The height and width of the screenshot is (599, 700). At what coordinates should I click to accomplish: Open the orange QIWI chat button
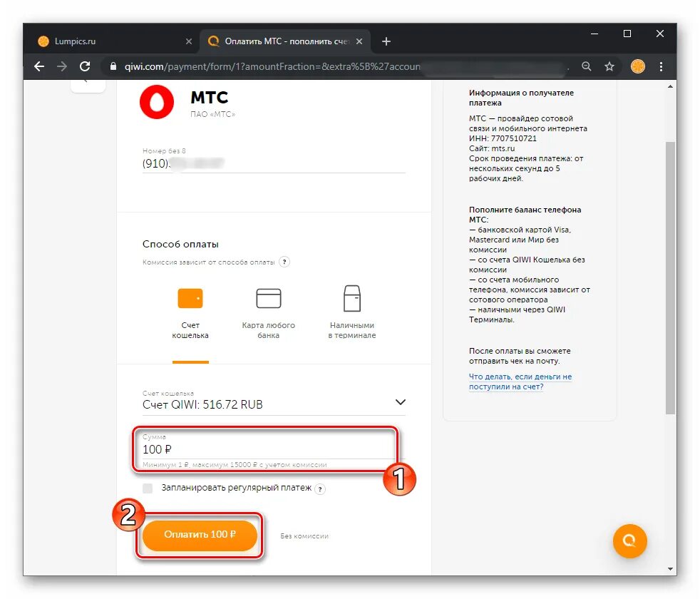pyautogui.click(x=629, y=541)
